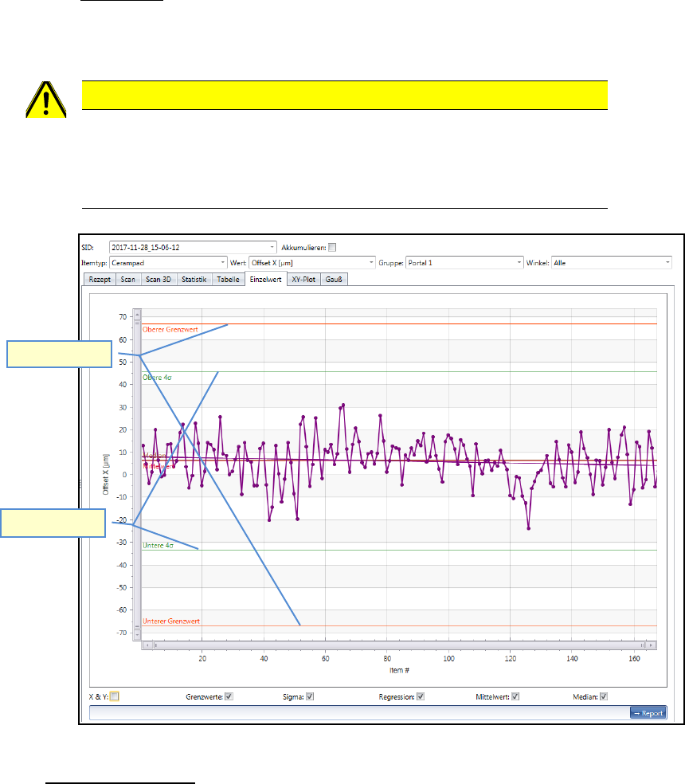Open the Wert dropdown with Offset X

coord(371,262)
